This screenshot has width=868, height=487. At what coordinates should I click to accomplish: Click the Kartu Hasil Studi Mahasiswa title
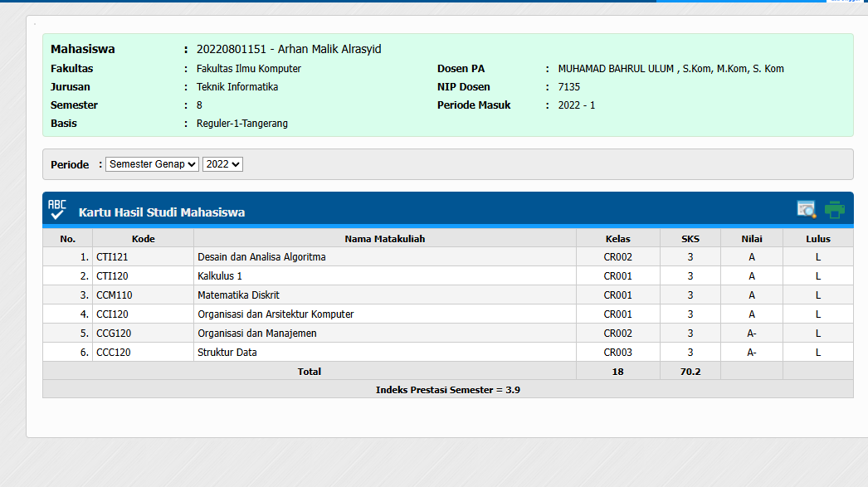pyautogui.click(x=162, y=212)
